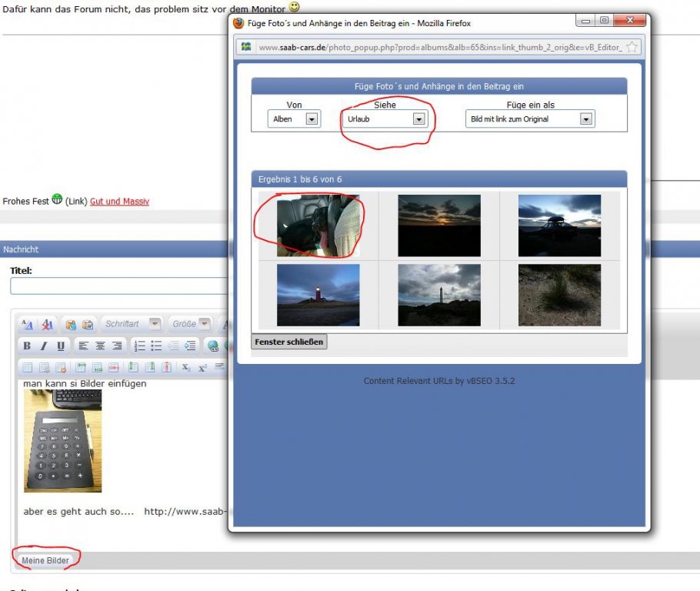Toggle the editor mode A/A icon
This screenshot has width=700, height=591.
tap(27, 325)
